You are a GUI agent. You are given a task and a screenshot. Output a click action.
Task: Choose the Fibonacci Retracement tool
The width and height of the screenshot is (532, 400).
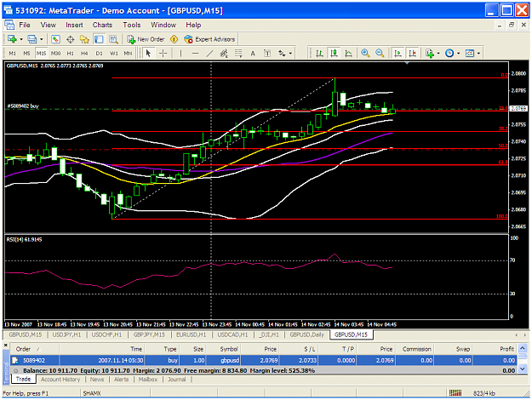click(238, 54)
